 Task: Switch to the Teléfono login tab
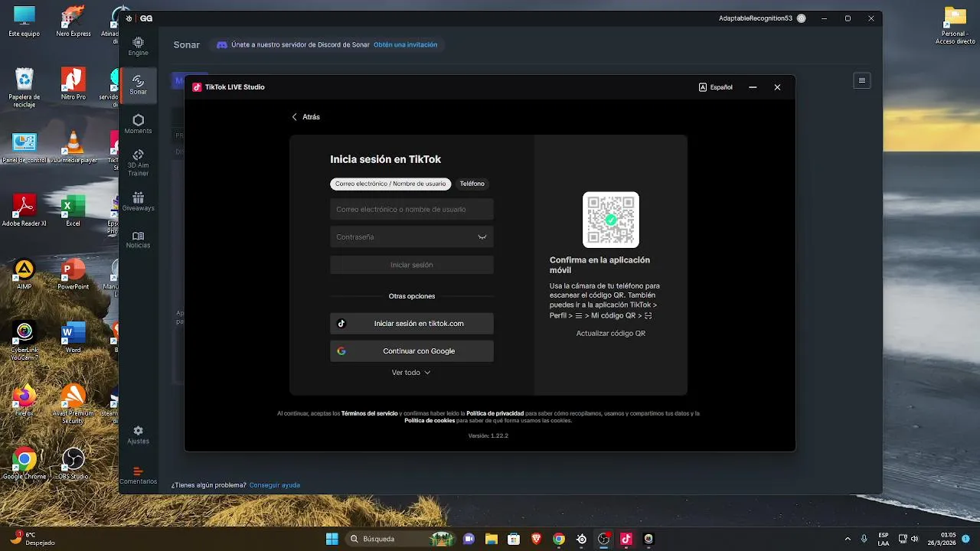click(x=472, y=184)
